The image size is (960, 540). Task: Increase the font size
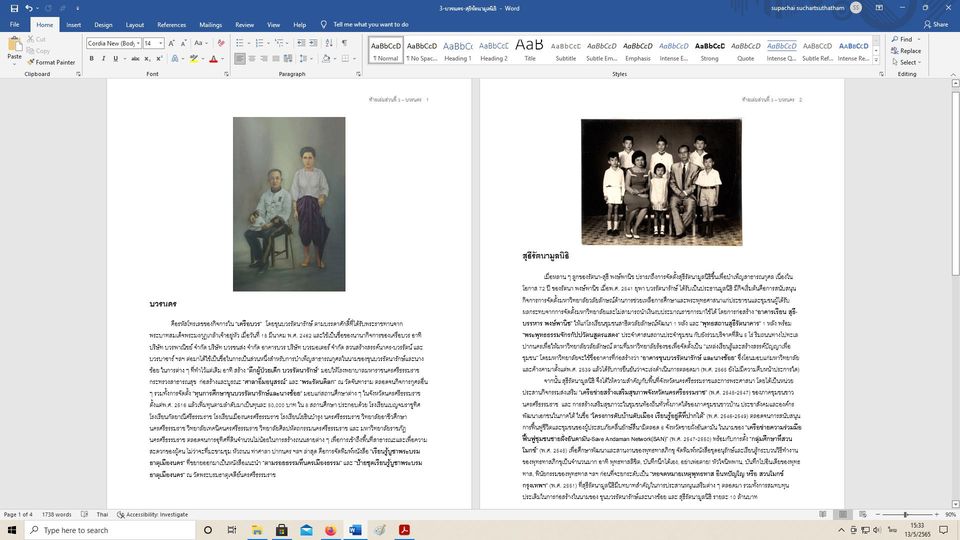171,43
